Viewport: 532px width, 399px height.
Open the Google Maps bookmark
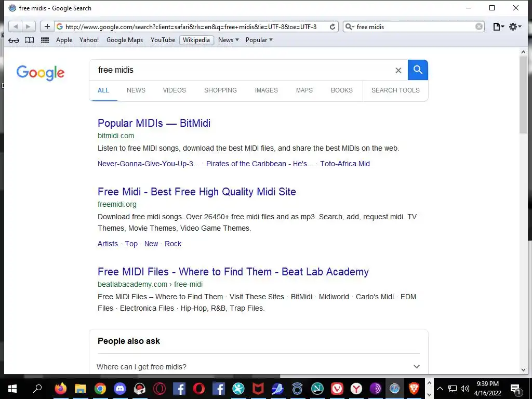(125, 40)
